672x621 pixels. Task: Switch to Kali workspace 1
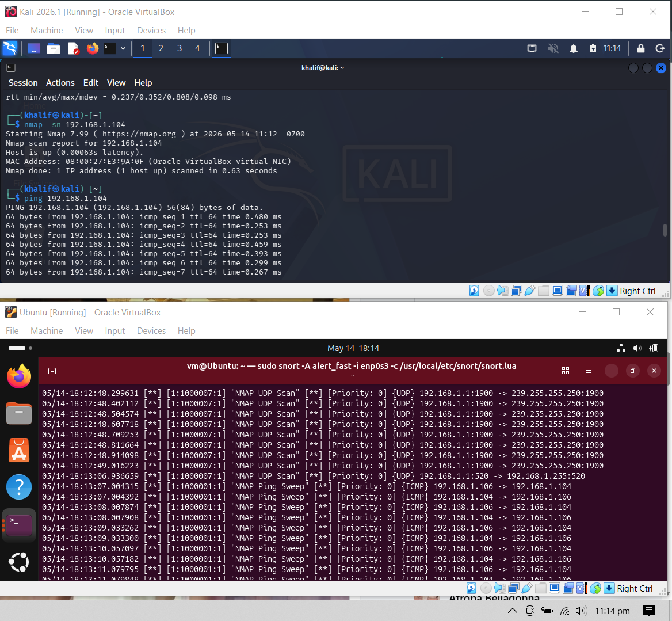click(143, 48)
